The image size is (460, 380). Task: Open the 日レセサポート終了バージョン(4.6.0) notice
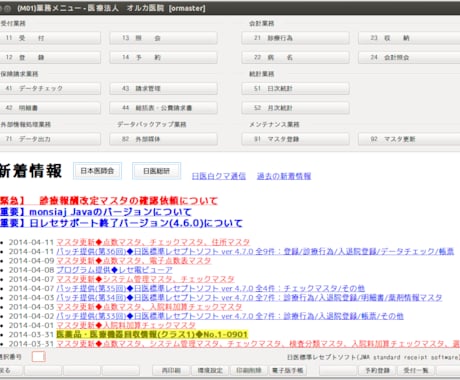(x=121, y=223)
